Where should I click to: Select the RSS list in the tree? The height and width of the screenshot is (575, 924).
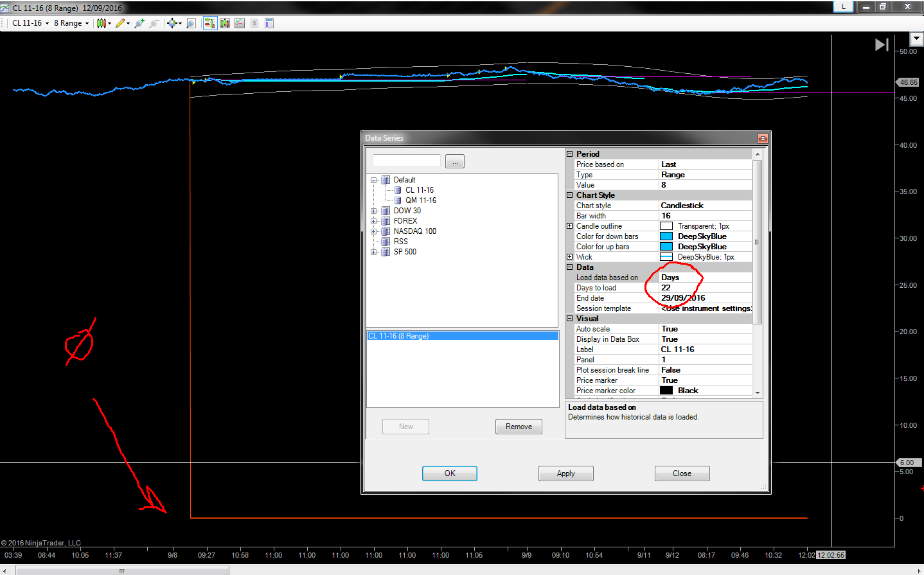pyautogui.click(x=401, y=242)
